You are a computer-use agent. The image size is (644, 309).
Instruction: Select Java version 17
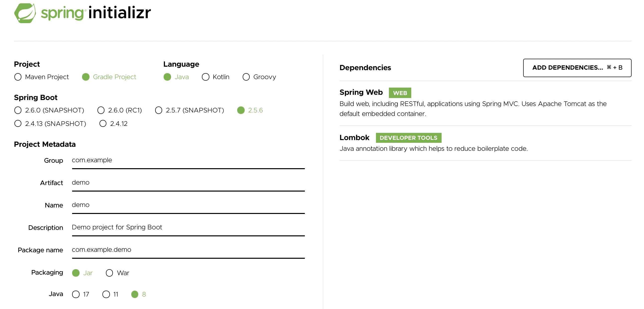pos(76,295)
